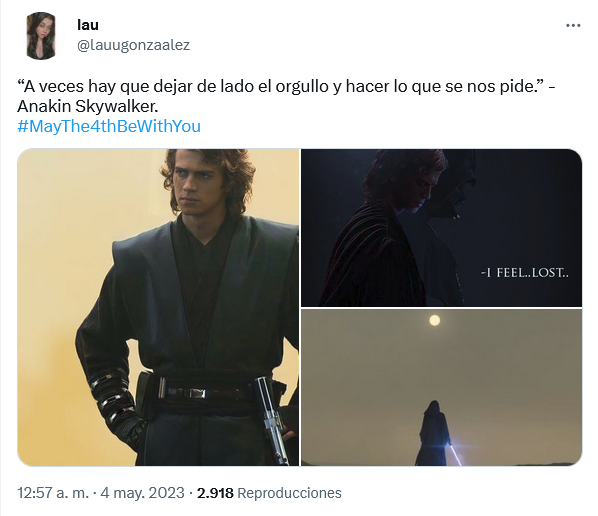Click the lightsaber hilt on Anakin's belt
Image resolution: width=598 pixels, height=516 pixels.
point(271,418)
